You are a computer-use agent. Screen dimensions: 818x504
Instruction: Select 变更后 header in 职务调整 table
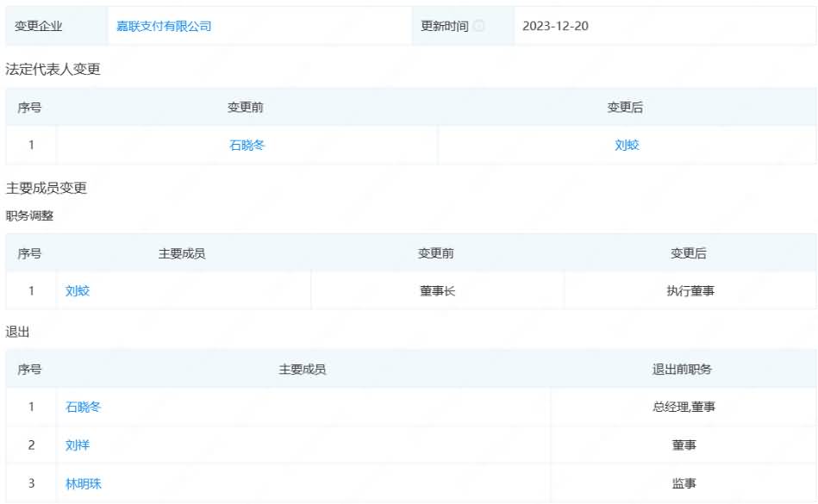[688, 254]
